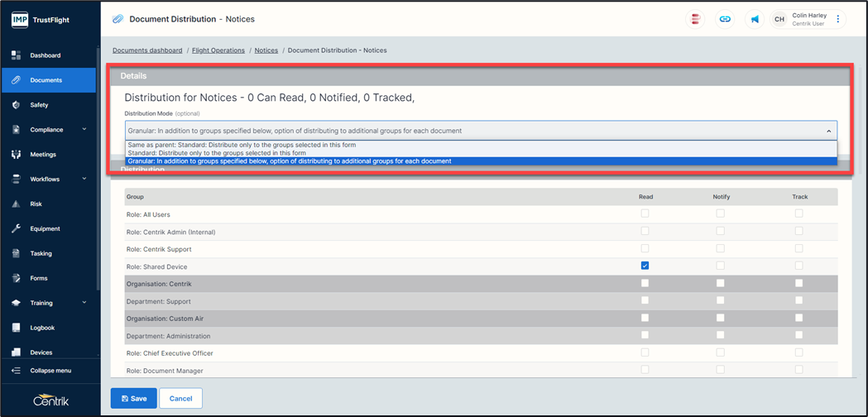Viewport: 868px width, 417px height.
Task: Click the Forms icon in sidebar
Action: pyautogui.click(x=16, y=278)
